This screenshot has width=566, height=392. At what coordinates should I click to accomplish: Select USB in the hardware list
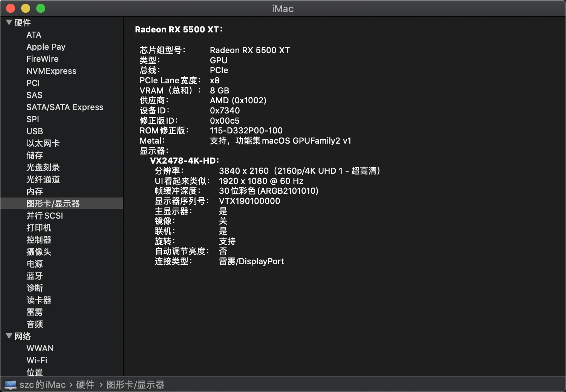pyautogui.click(x=35, y=131)
